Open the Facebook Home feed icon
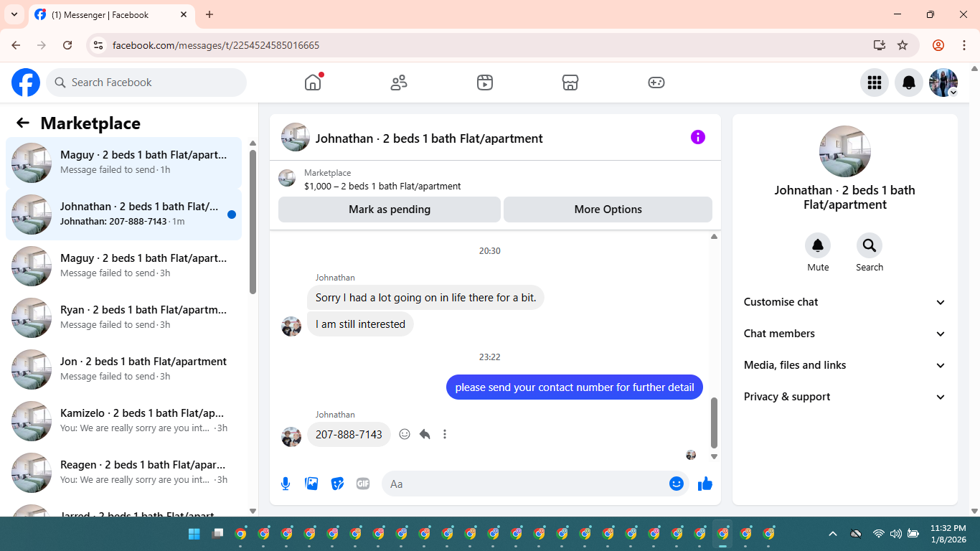The height and width of the screenshot is (551, 980). pyautogui.click(x=313, y=83)
